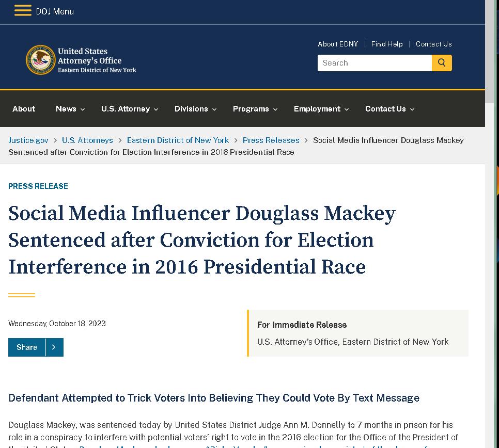Image resolution: width=499 pixels, height=448 pixels.
Task: Open the Employment navigation menu
Action: (x=321, y=109)
